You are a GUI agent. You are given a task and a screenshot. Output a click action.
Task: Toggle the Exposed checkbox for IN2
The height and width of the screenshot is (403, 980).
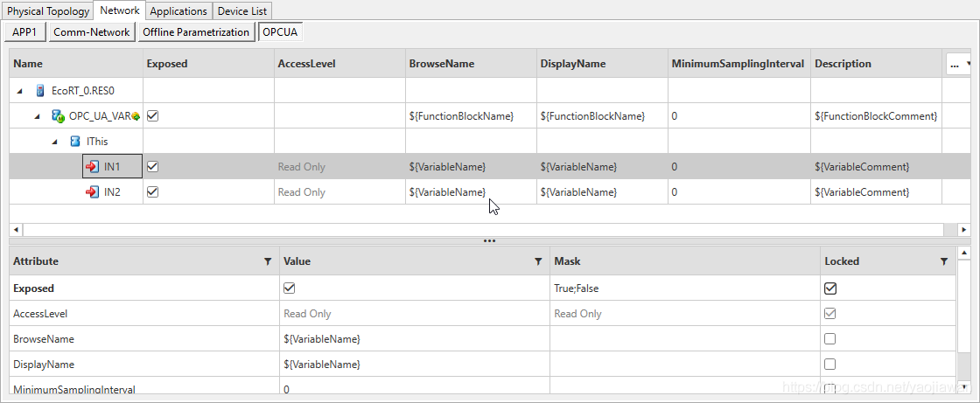[x=153, y=192]
